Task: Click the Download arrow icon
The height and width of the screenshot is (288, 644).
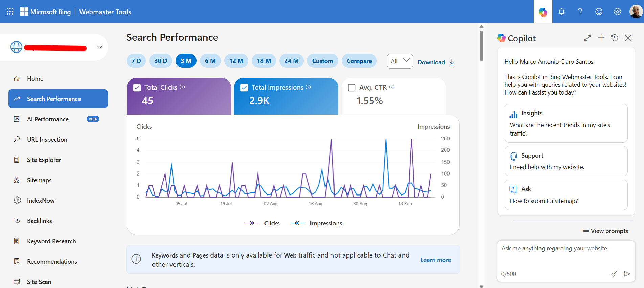Action: pyautogui.click(x=452, y=62)
